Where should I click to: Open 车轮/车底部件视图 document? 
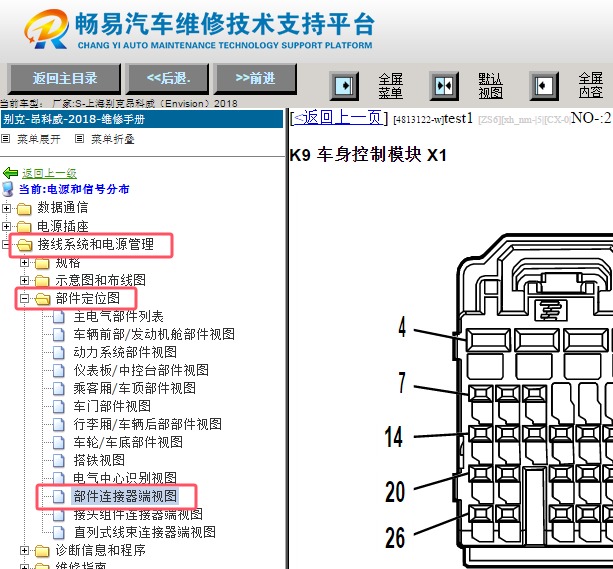point(128,442)
